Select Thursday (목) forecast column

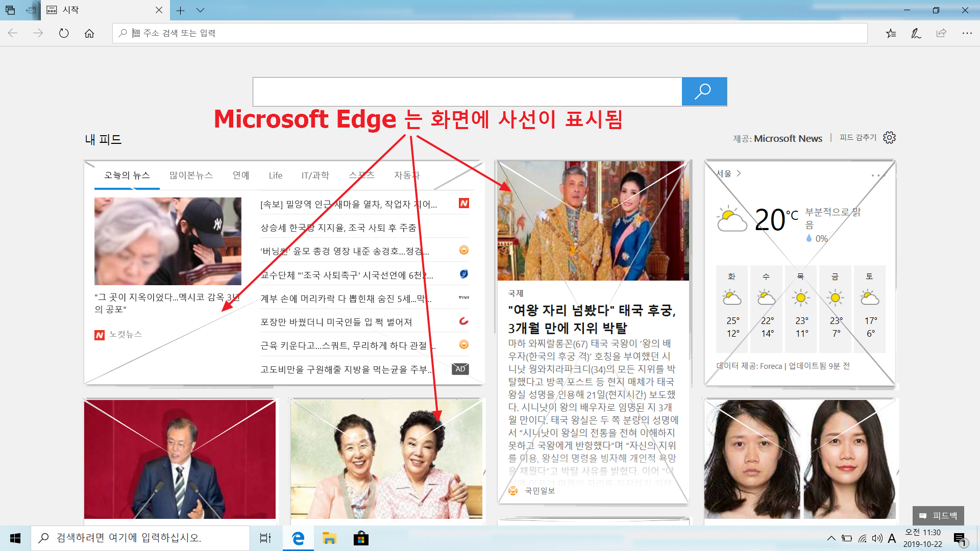pos(801,309)
